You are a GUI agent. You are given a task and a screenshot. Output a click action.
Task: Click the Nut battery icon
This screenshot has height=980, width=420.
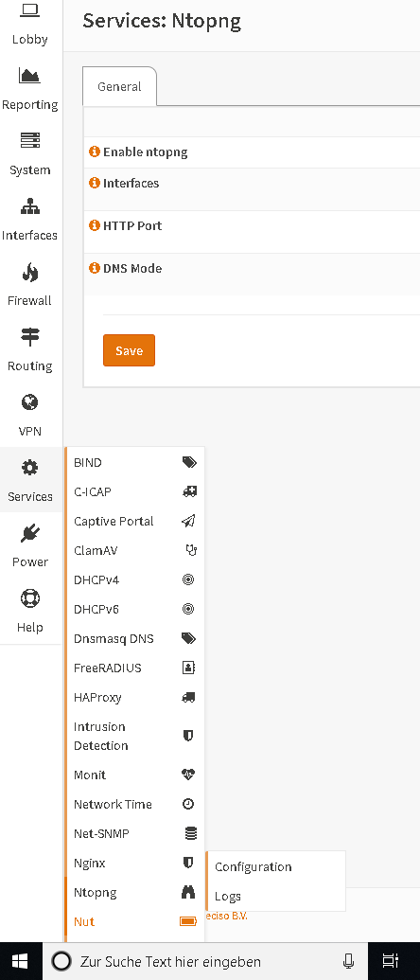(188, 921)
